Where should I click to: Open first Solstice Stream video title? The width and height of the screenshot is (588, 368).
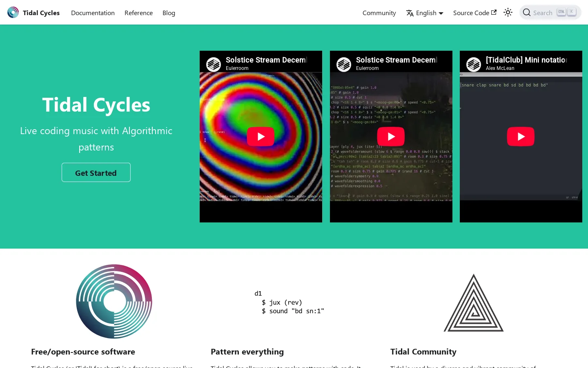point(266,60)
